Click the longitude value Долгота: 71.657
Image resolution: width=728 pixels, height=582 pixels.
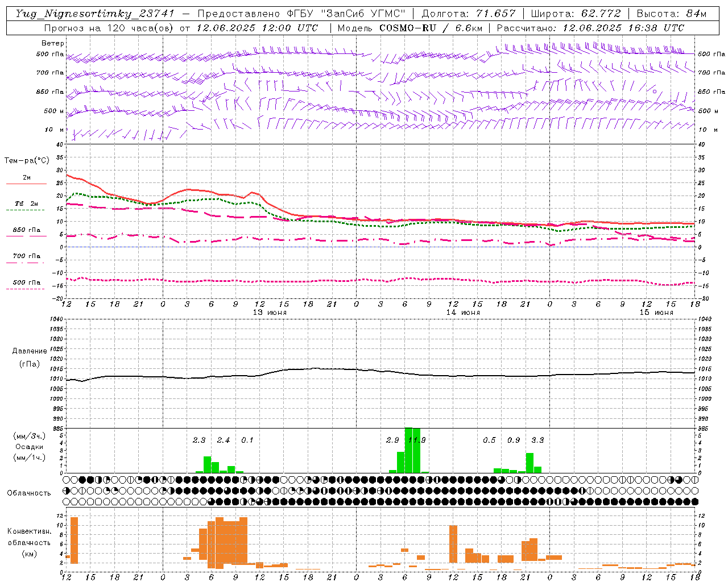click(x=469, y=14)
